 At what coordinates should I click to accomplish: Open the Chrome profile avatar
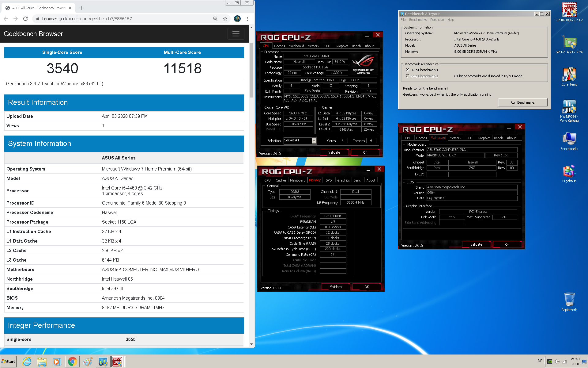point(237,19)
